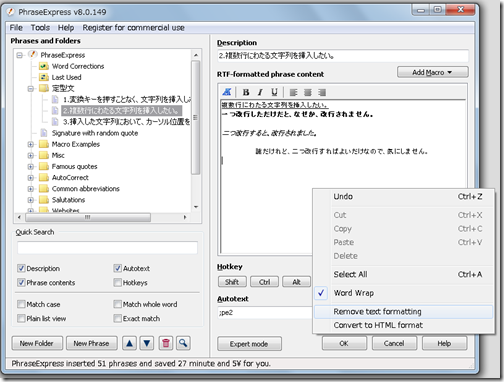Viewport: 504px width, 382px height.
Task: Click AutoCorrect folder icon
Action: point(44,177)
